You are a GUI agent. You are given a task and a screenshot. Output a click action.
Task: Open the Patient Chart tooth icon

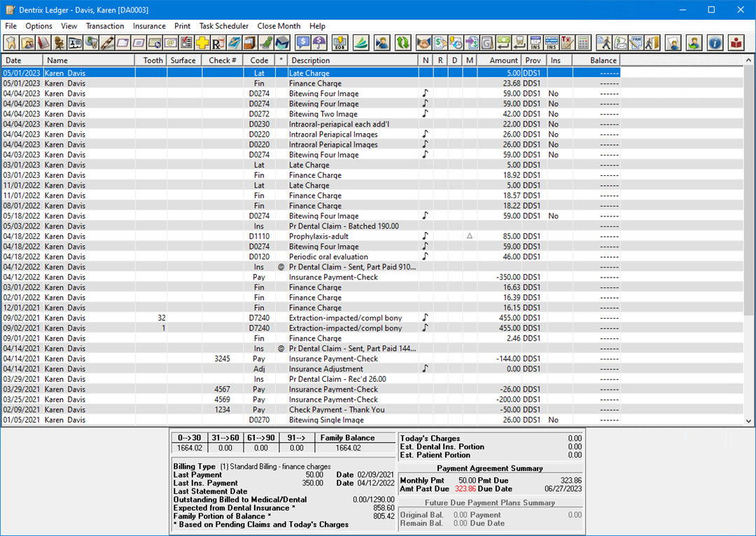click(12, 43)
